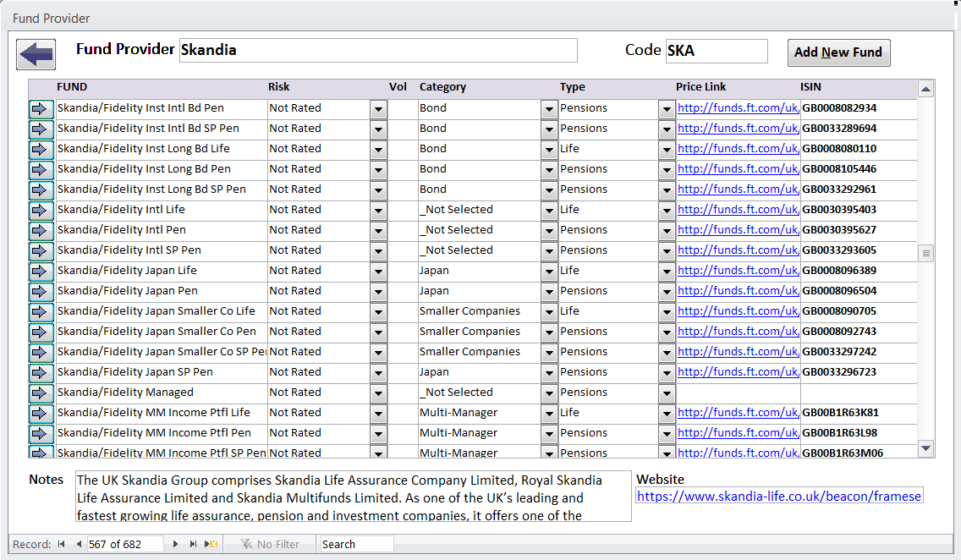Open price link for ISIN GB0030395403

pos(738,210)
